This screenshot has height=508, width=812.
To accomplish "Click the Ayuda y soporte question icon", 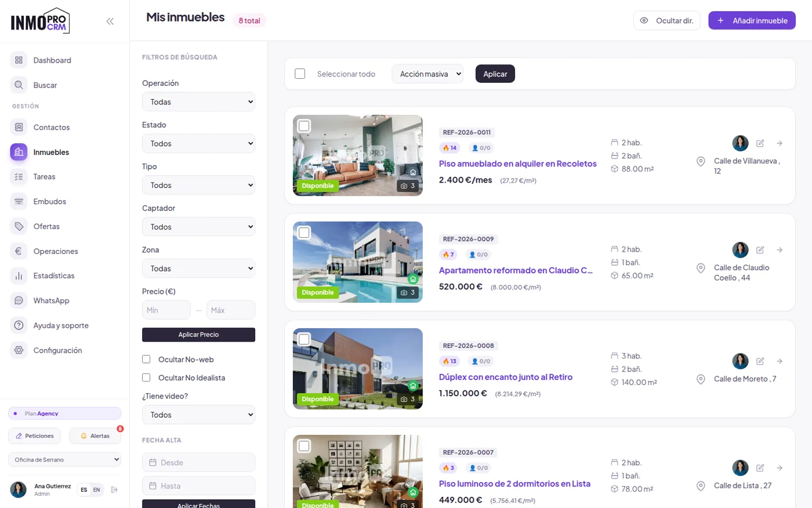I will click(x=19, y=326).
